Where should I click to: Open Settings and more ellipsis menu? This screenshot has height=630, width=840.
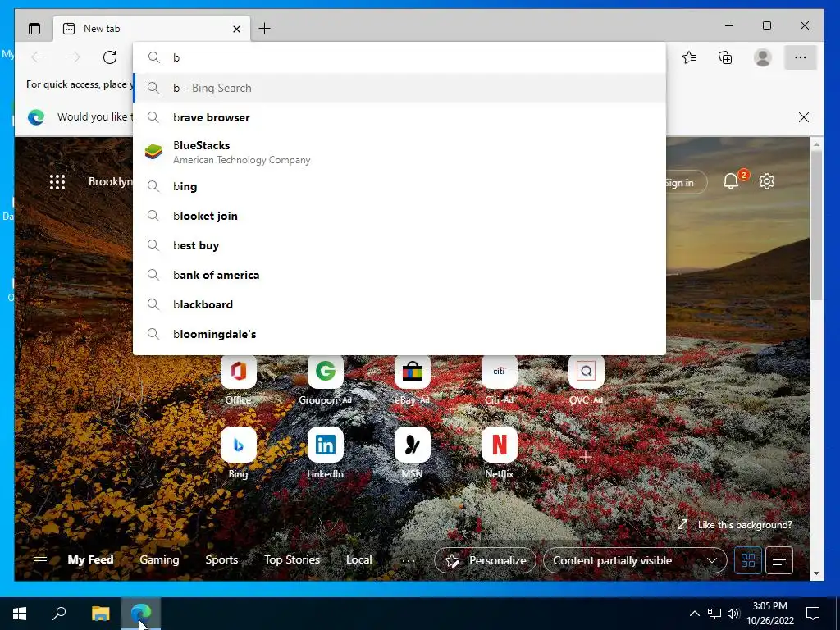[x=801, y=57]
